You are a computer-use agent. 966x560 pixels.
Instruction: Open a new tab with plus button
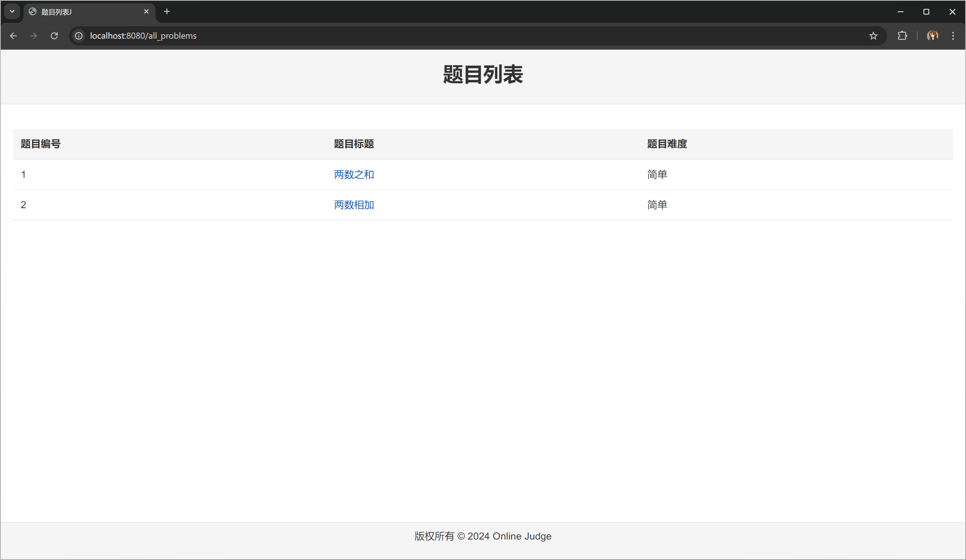click(x=167, y=12)
